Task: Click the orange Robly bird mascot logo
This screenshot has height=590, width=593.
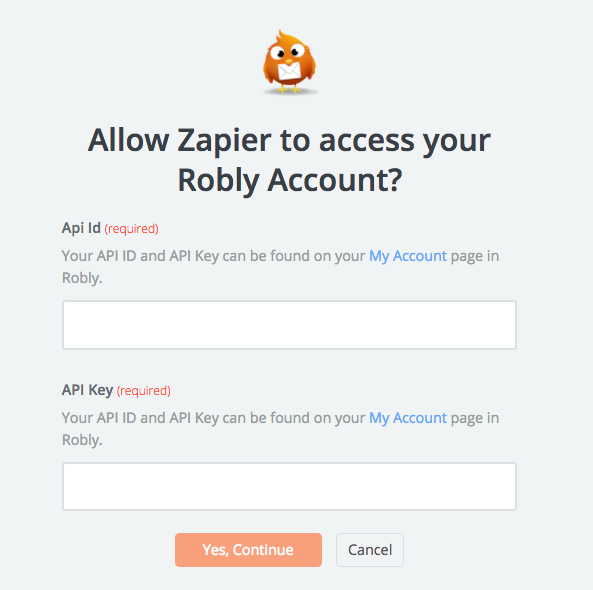Action: coord(290,62)
